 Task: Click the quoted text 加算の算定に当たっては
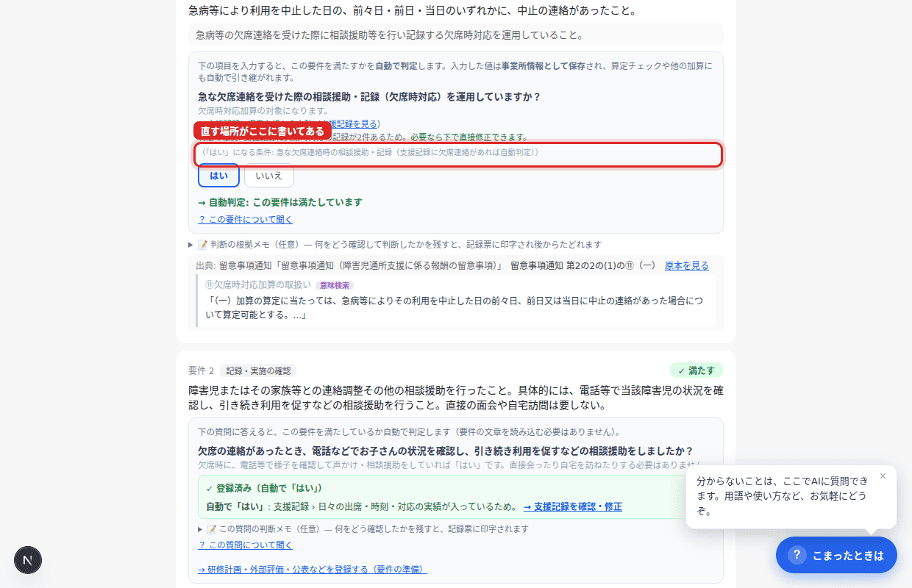(x=456, y=308)
